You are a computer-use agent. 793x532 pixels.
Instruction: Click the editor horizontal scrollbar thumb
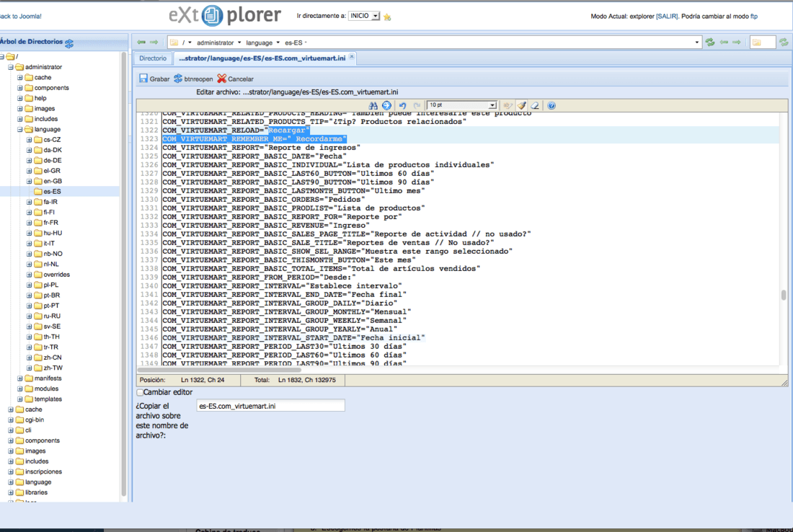coord(219,370)
